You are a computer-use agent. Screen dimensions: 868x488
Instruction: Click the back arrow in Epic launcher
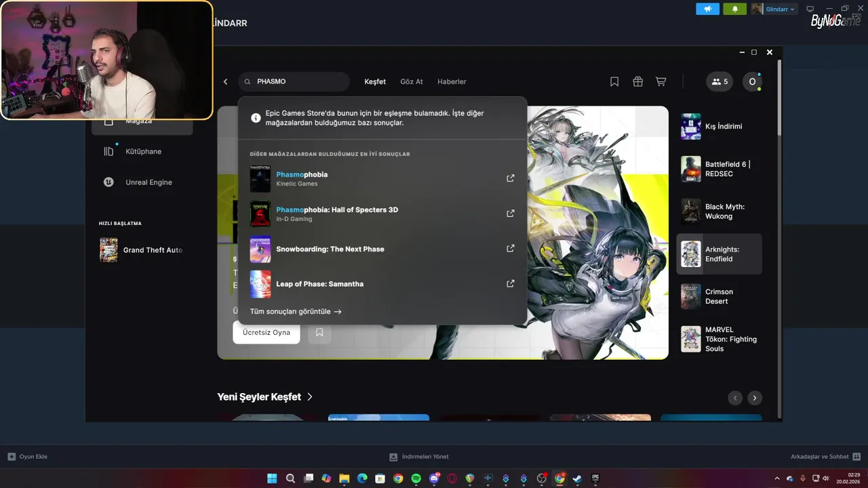226,81
